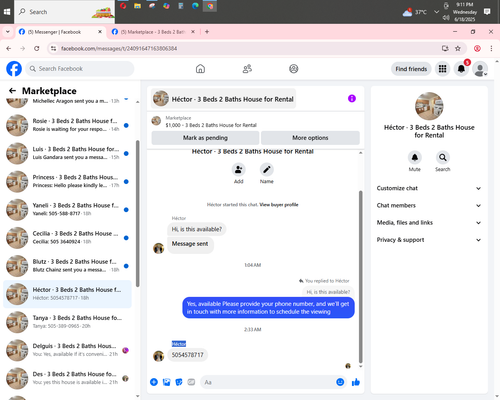
Task: Open a new browser tab
Action: pyautogui.click(x=207, y=32)
